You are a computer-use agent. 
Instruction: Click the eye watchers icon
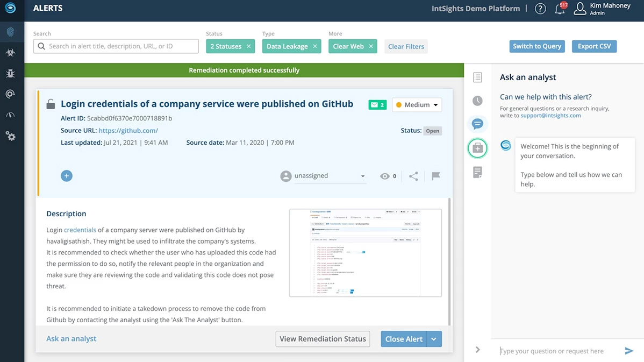pos(384,176)
